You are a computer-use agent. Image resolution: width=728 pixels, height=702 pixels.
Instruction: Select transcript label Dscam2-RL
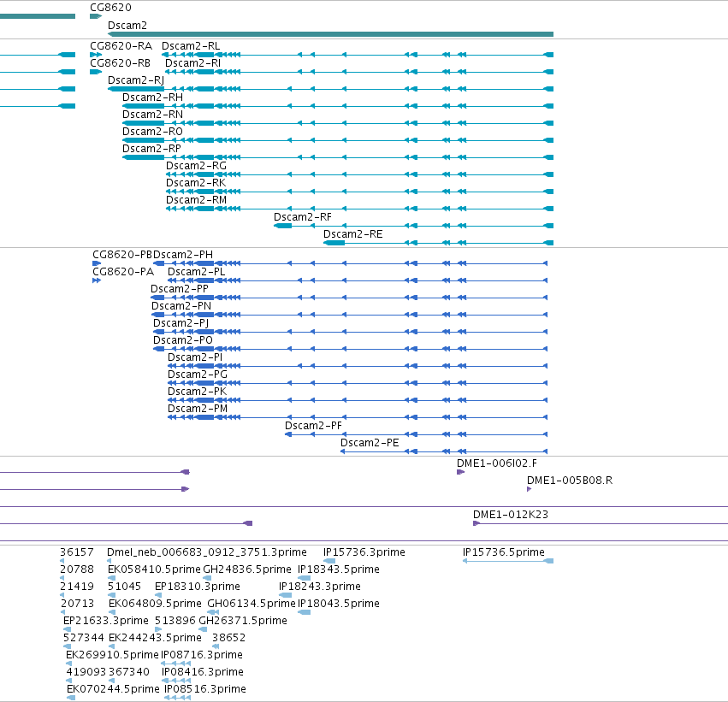(x=191, y=46)
